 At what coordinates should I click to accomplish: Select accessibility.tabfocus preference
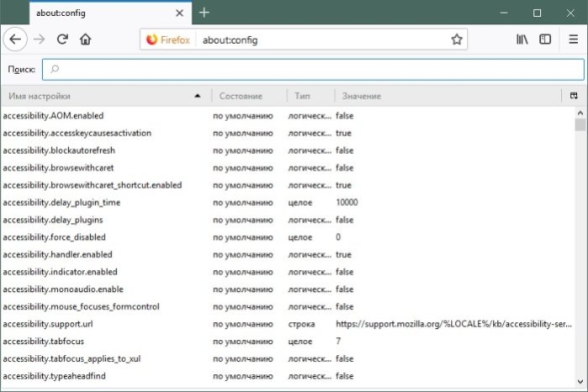click(x=287, y=342)
